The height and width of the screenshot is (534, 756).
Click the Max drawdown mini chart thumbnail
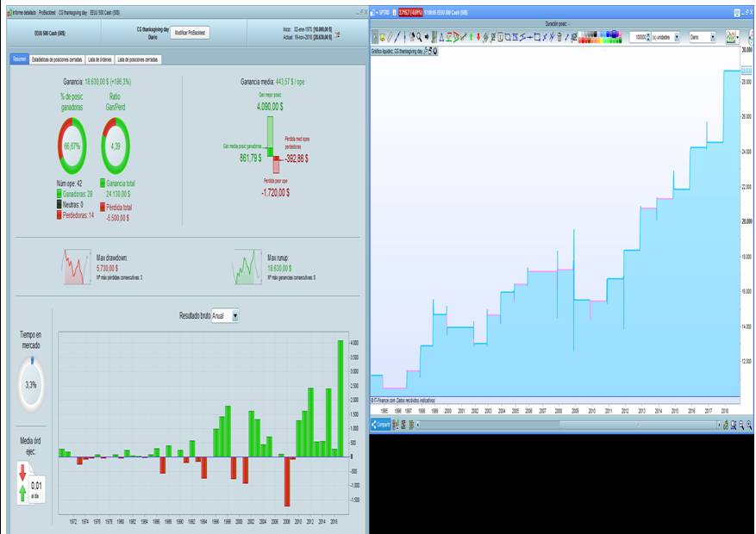pyautogui.click(x=76, y=266)
